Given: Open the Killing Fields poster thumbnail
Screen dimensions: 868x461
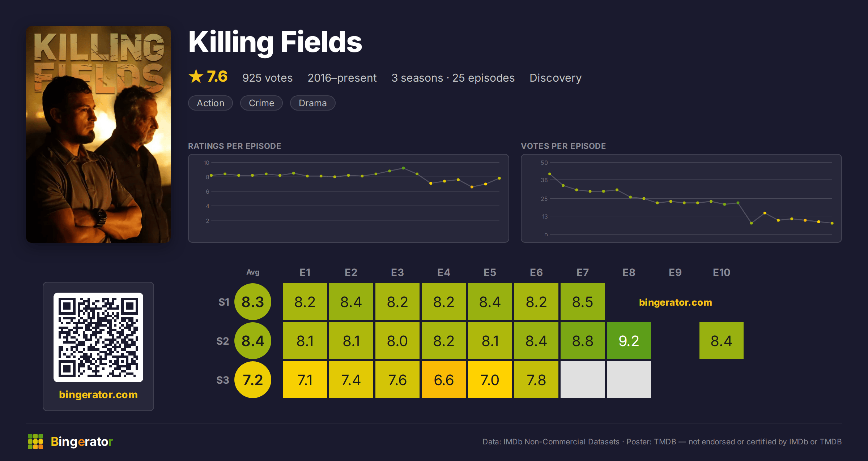Looking at the screenshot, I should click(x=98, y=134).
